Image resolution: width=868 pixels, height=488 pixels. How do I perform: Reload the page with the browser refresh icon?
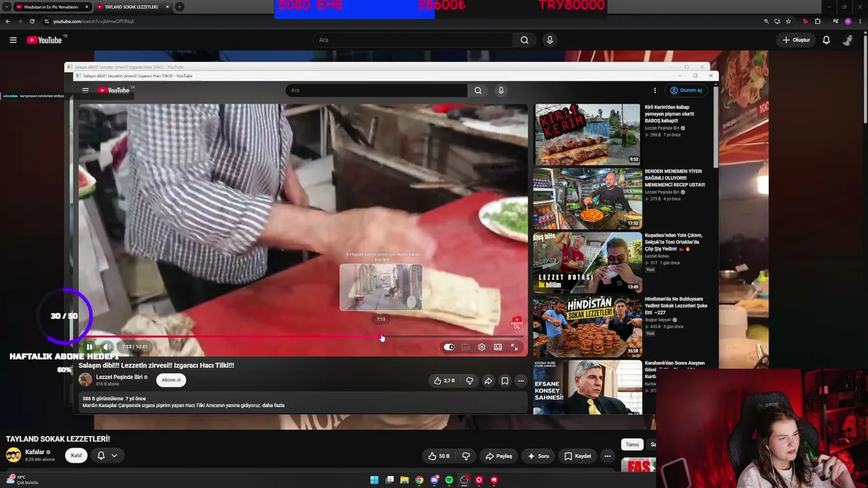[32, 21]
